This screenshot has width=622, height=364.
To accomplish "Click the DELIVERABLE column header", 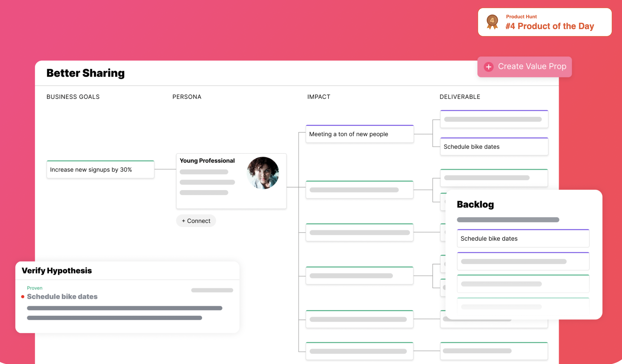I will click(460, 97).
